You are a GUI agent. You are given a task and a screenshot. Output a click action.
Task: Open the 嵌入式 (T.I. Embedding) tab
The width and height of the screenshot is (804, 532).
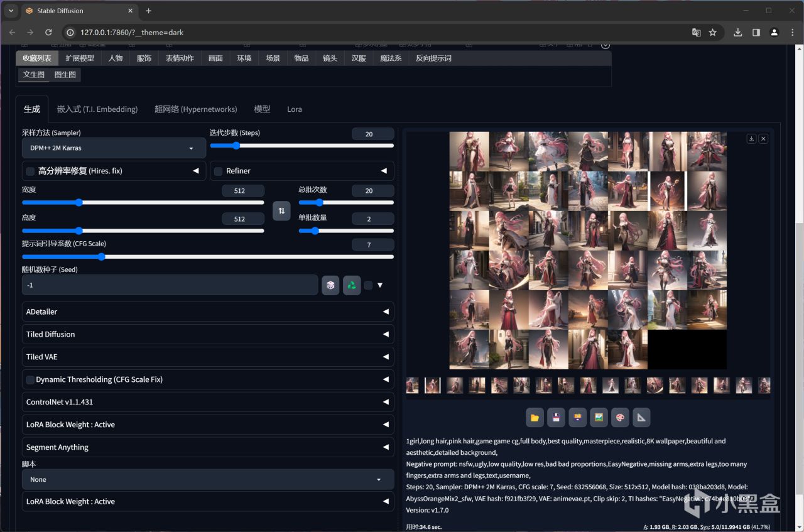click(x=97, y=109)
